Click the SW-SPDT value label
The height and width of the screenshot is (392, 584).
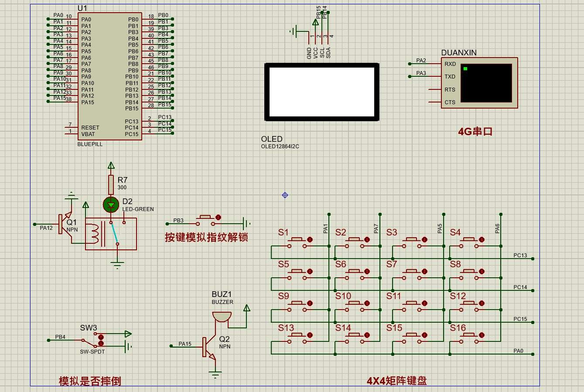[x=92, y=351]
